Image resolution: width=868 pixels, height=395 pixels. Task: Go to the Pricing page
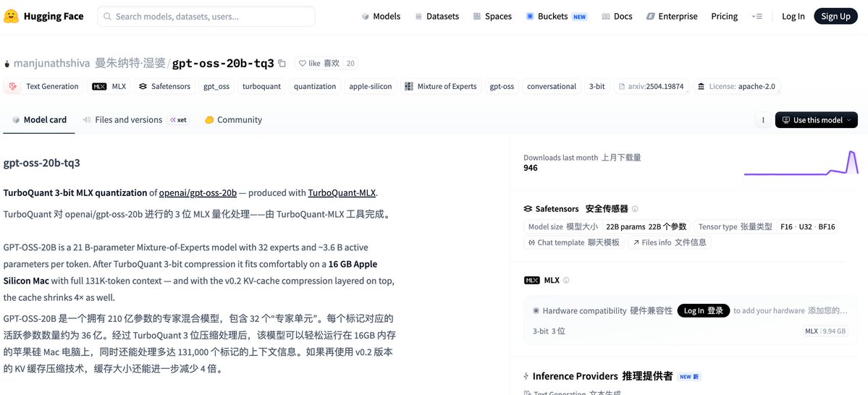point(724,17)
